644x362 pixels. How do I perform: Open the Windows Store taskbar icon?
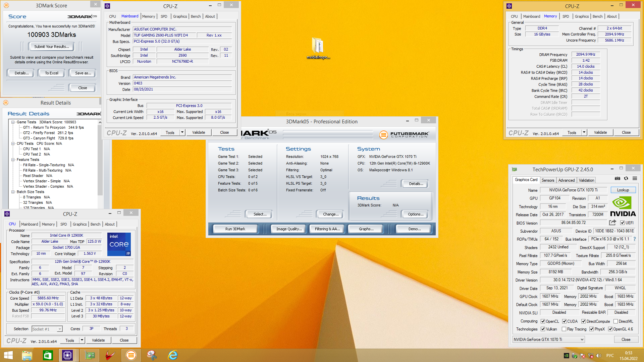tap(48, 355)
